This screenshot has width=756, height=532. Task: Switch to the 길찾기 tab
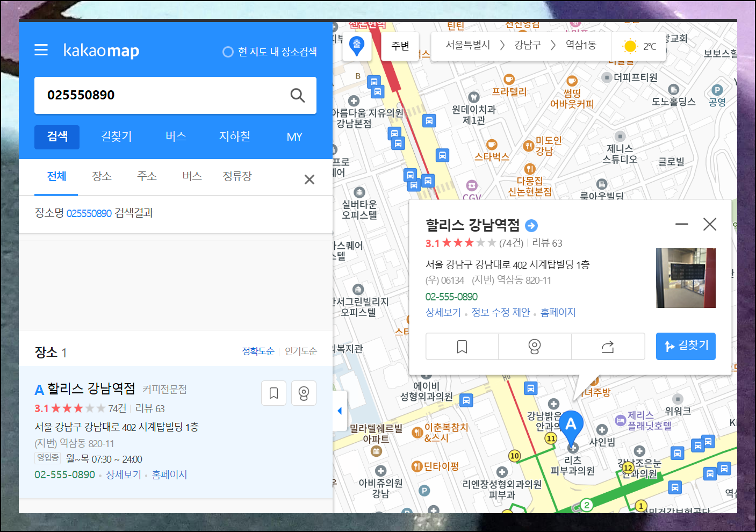pyautogui.click(x=116, y=137)
